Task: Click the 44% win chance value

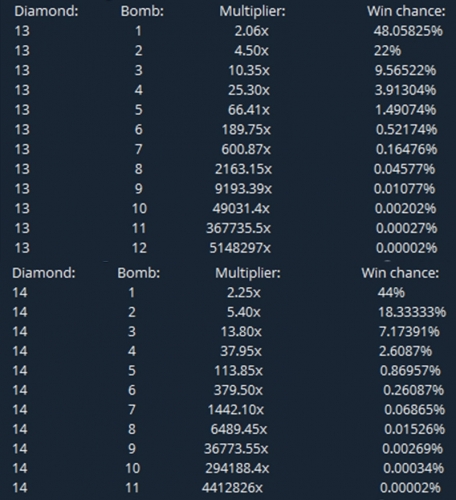Action: pos(391,293)
